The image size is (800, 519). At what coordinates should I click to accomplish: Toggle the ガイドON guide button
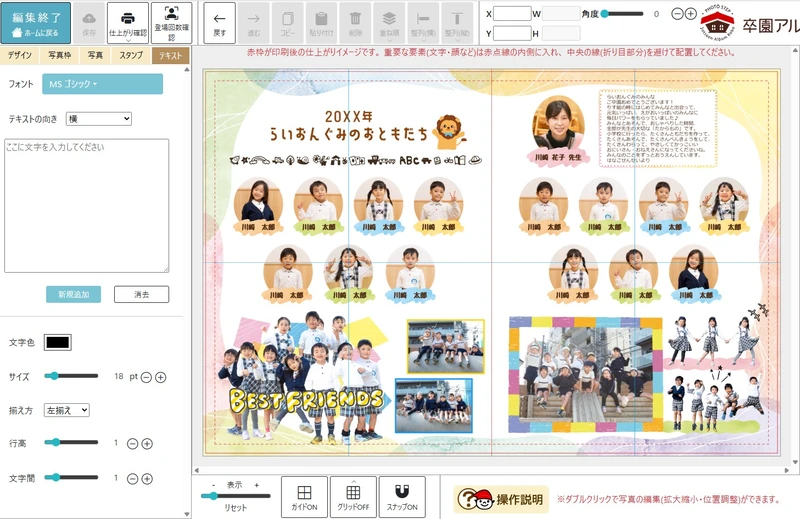pos(304,497)
